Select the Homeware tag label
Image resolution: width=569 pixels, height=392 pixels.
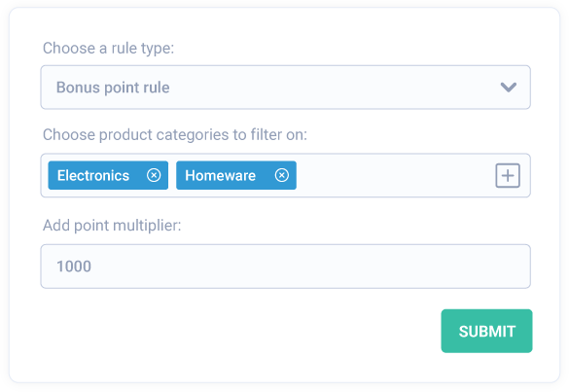(220, 176)
